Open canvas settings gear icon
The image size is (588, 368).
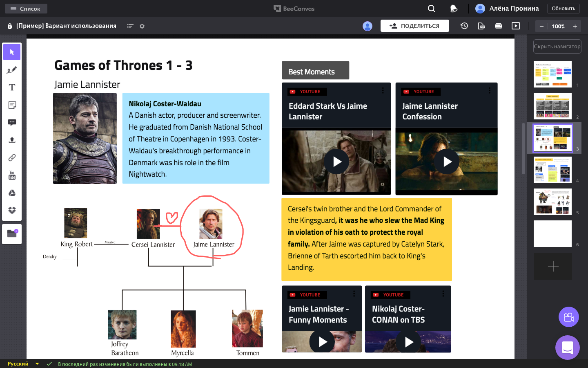point(142,26)
